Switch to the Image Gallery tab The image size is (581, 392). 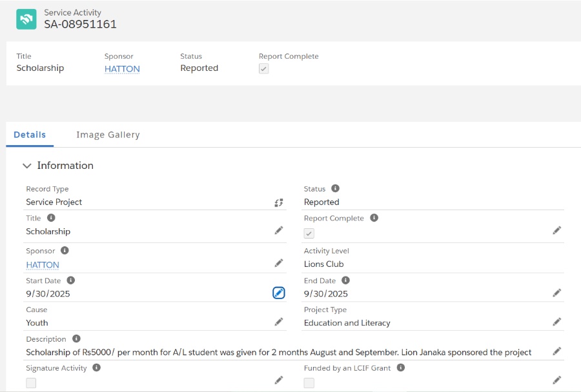click(x=108, y=135)
